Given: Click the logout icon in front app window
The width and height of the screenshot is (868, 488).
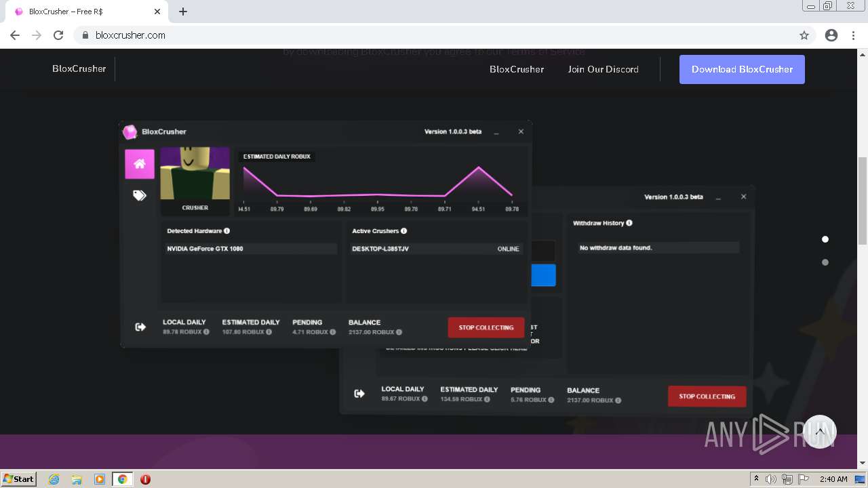Looking at the screenshot, I should click(x=140, y=327).
